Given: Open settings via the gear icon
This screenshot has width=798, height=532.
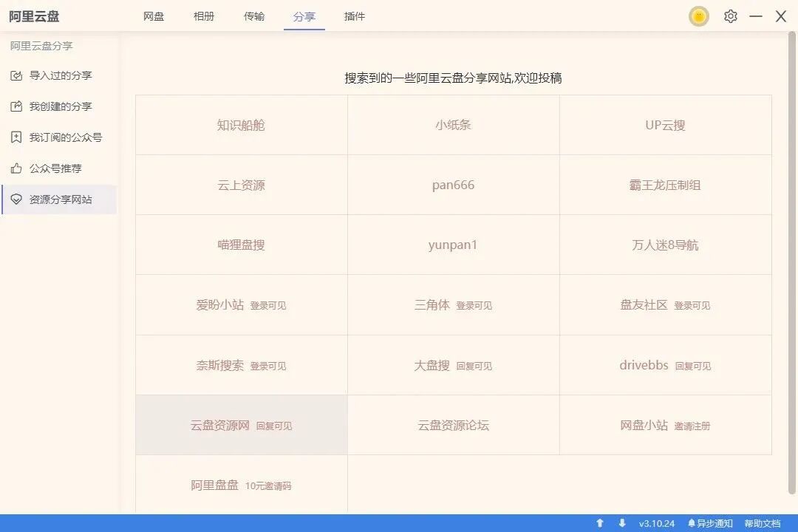Looking at the screenshot, I should point(730,16).
